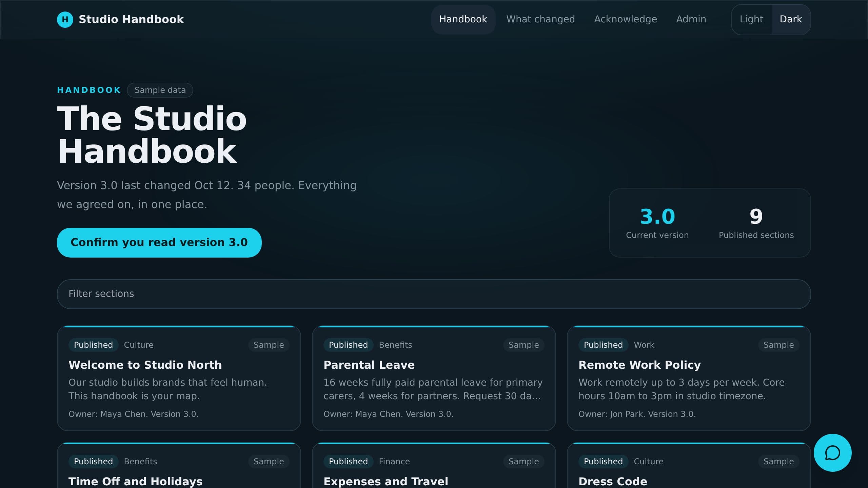The image size is (868, 488).
Task: Open the Admin nav item
Action: click(x=691, y=19)
